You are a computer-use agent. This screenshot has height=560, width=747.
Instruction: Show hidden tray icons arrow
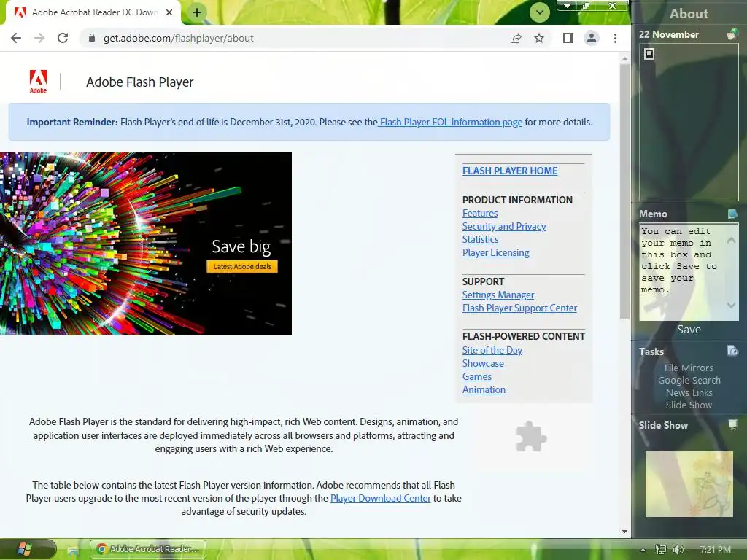pos(643,550)
